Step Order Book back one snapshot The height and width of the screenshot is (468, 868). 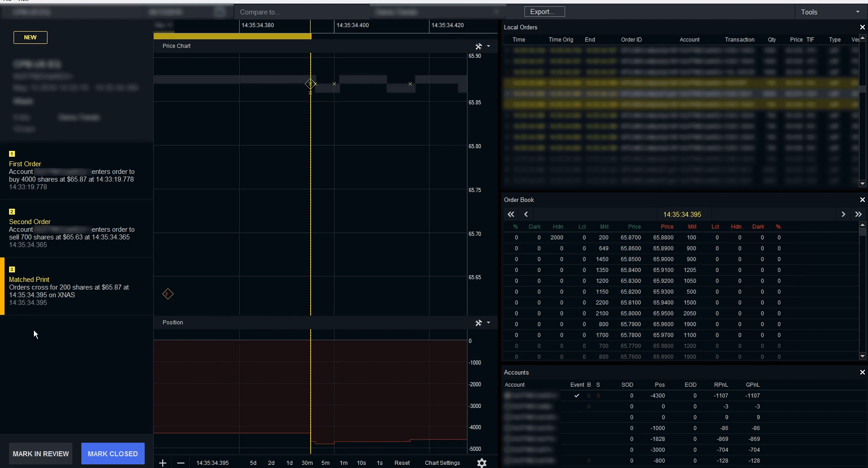[x=526, y=214]
